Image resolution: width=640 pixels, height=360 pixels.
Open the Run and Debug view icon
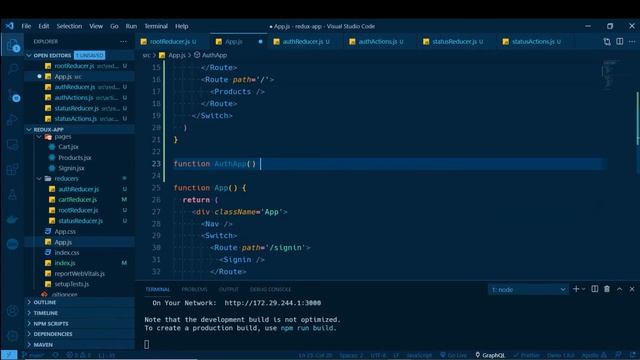pos(13,120)
